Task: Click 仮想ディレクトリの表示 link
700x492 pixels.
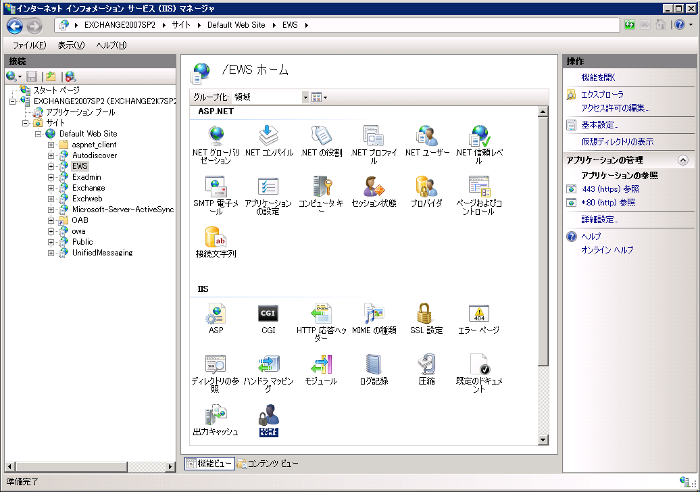Action: (x=617, y=142)
